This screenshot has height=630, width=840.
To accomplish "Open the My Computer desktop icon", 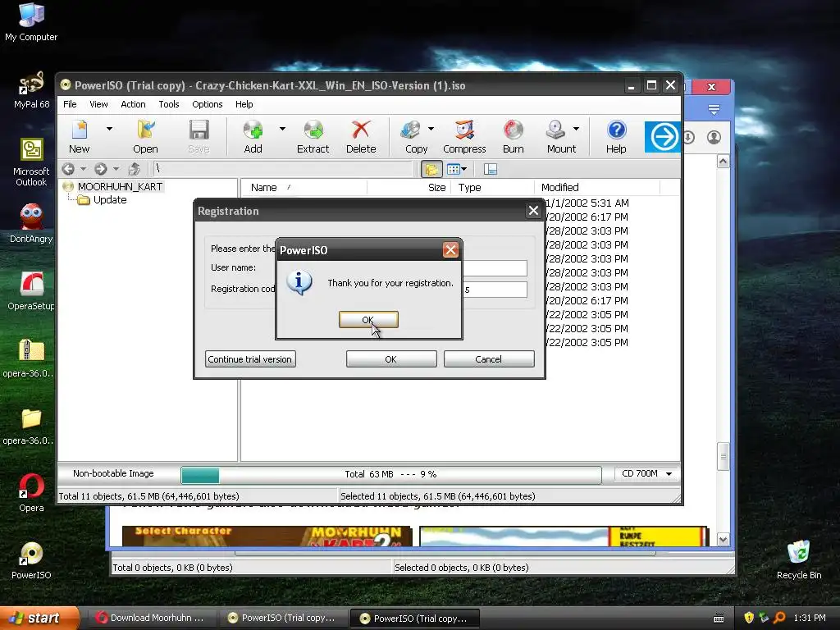I will pos(31,22).
